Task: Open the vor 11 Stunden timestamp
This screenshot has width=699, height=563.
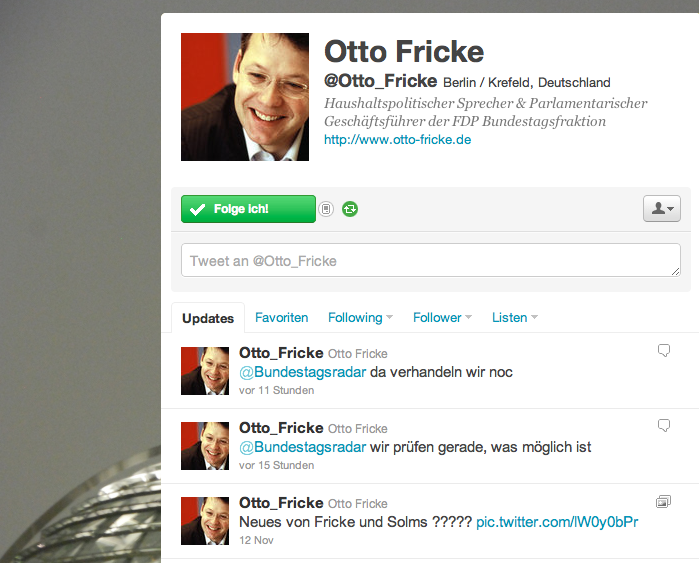Action: 276,390
